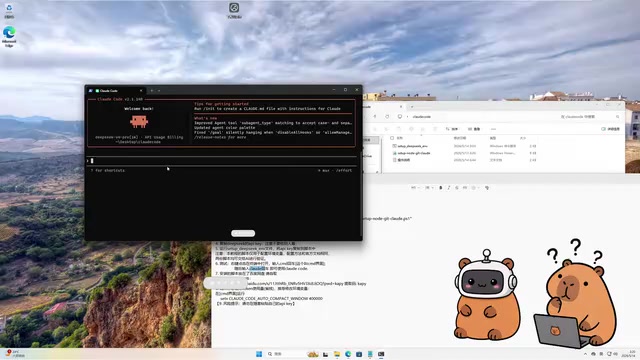
Task: Click the format painter in notes toolbar
Action: [x=487, y=188]
